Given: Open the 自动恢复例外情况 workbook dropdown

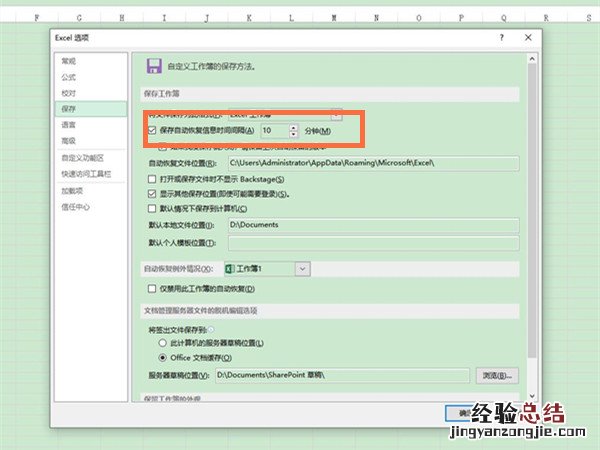Looking at the screenshot, I should 303,268.
